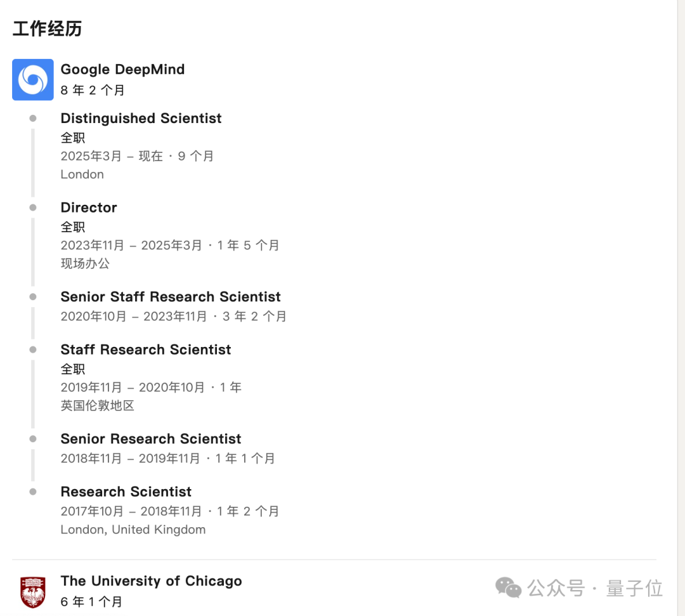The width and height of the screenshot is (685, 616).
Task: Click the timeline dot beside Senior Staff Research Scientist
Action: (32, 297)
